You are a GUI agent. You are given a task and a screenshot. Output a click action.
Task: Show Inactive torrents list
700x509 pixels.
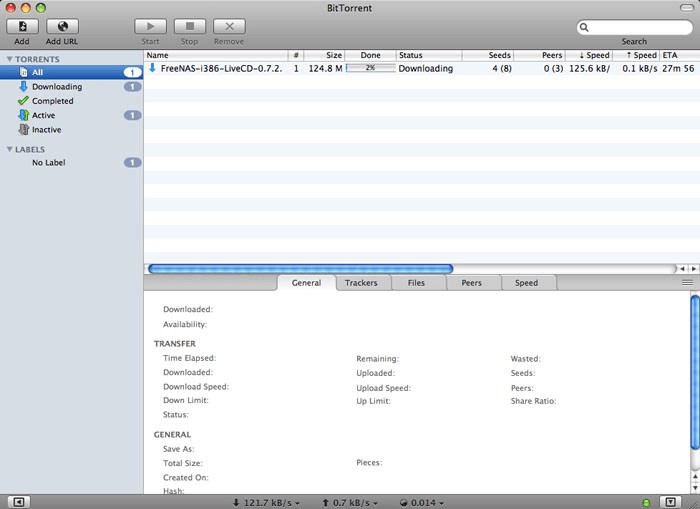click(x=71, y=129)
